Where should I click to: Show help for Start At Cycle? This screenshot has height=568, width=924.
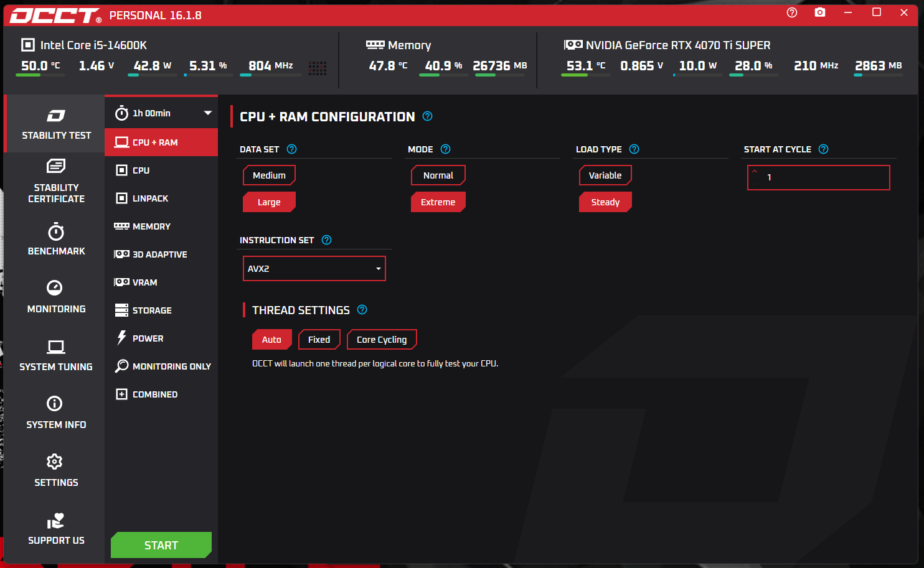[823, 149]
